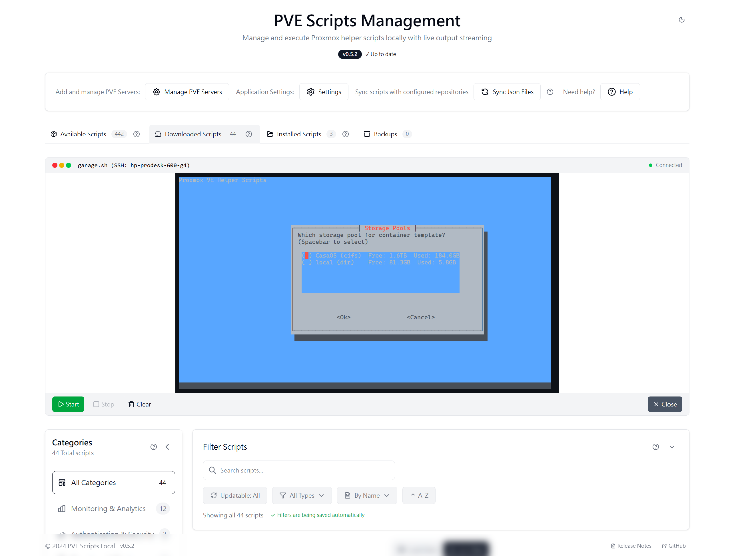Toggle dark mode moon icon
This screenshot has height=556, width=756.
coord(682,20)
